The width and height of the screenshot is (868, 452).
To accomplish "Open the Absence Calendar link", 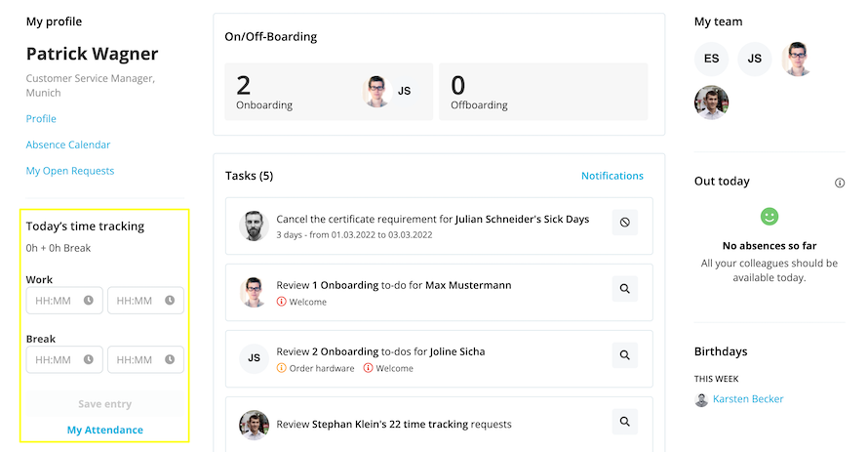I will point(68,145).
